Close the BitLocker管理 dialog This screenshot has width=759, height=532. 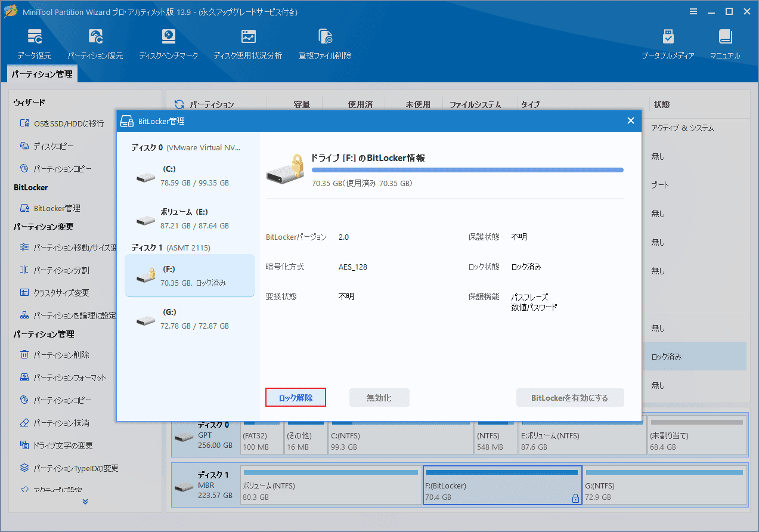point(631,121)
